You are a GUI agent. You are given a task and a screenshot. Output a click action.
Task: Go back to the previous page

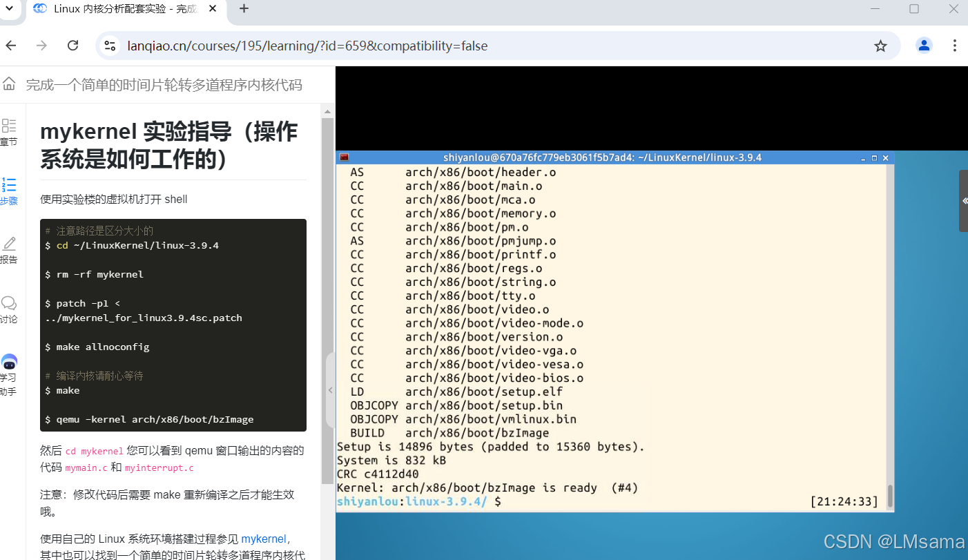coord(11,46)
